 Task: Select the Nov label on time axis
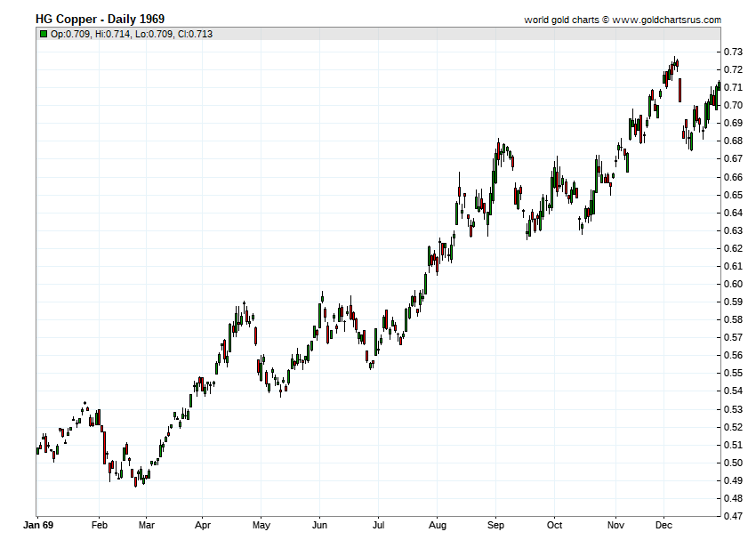point(614,524)
